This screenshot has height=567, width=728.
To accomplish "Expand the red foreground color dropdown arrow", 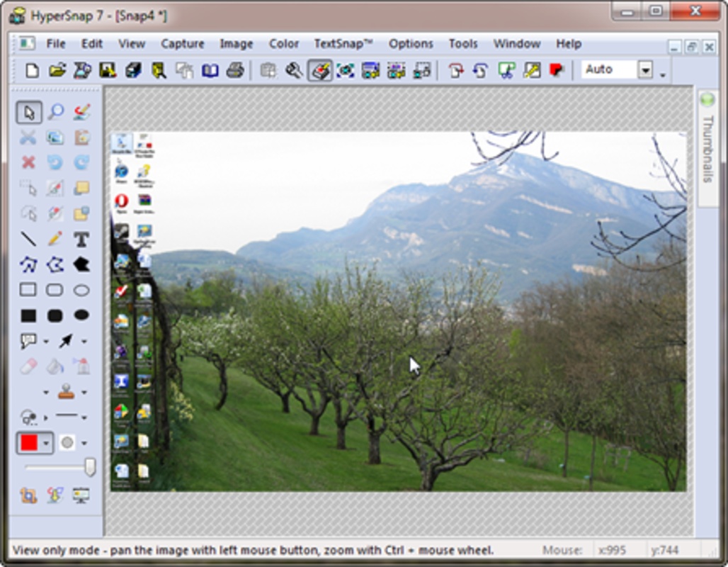I will click(x=47, y=443).
